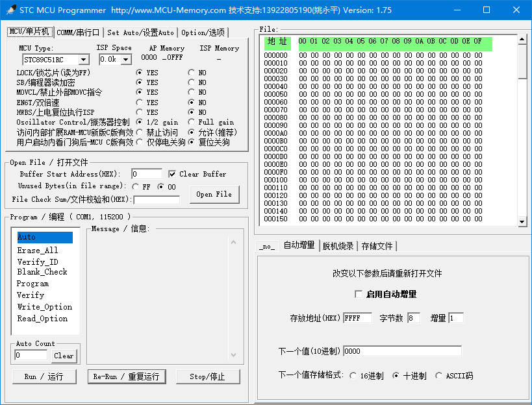Click hex view scroll up arrow

522,40
